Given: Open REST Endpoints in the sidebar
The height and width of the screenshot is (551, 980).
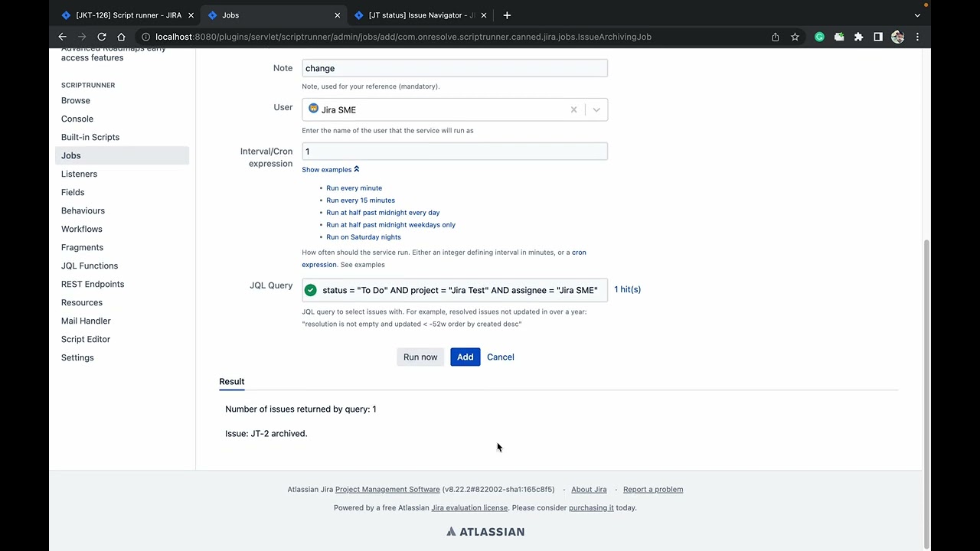Looking at the screenshot, I should [93, 284].
